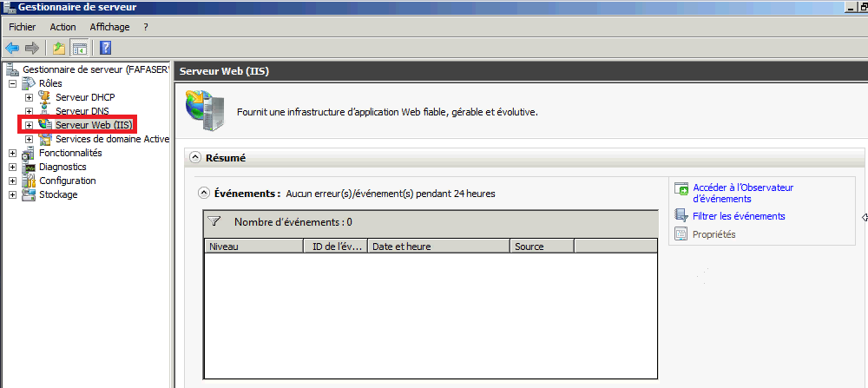Image resolution: width=868 pixels, height=388 pixels.
Task: Click the Rôles node icon
Action: pyautogui.click(x=29, y=83)
